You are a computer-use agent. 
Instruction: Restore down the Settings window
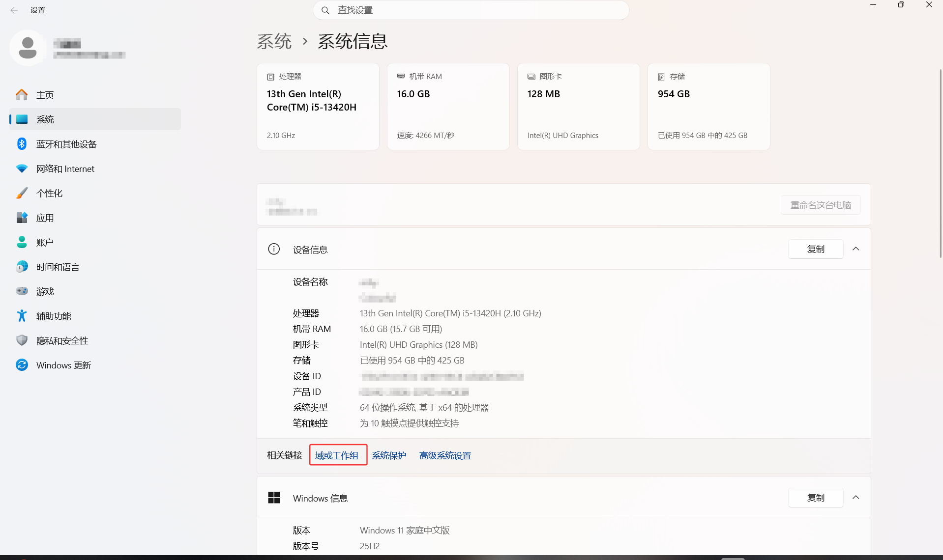[x=901, y=5]
